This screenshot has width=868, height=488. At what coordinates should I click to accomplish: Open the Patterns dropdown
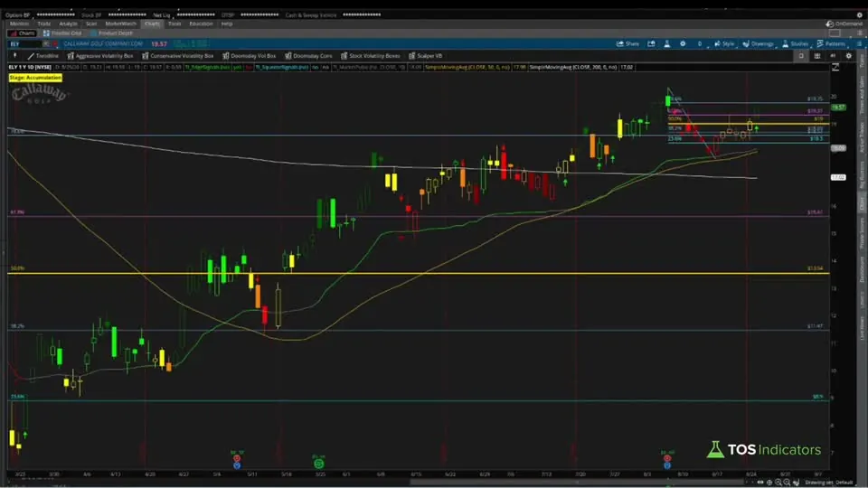click(x=832, y=43)
